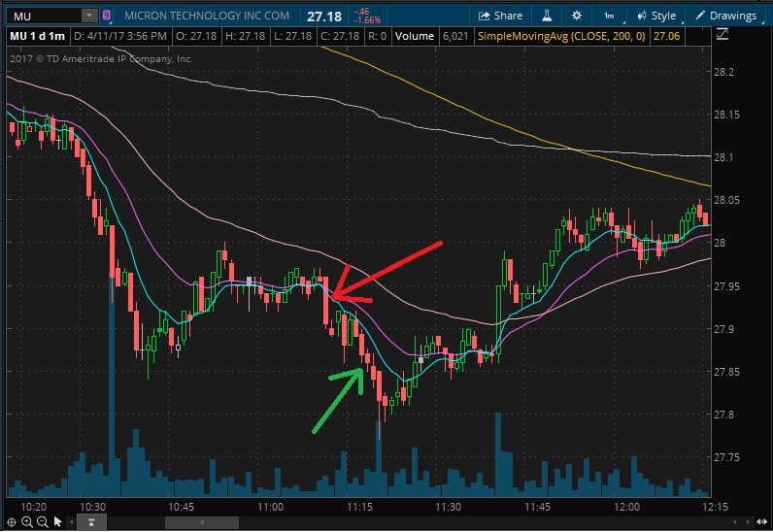Click the Volume study label

point(415,36)
